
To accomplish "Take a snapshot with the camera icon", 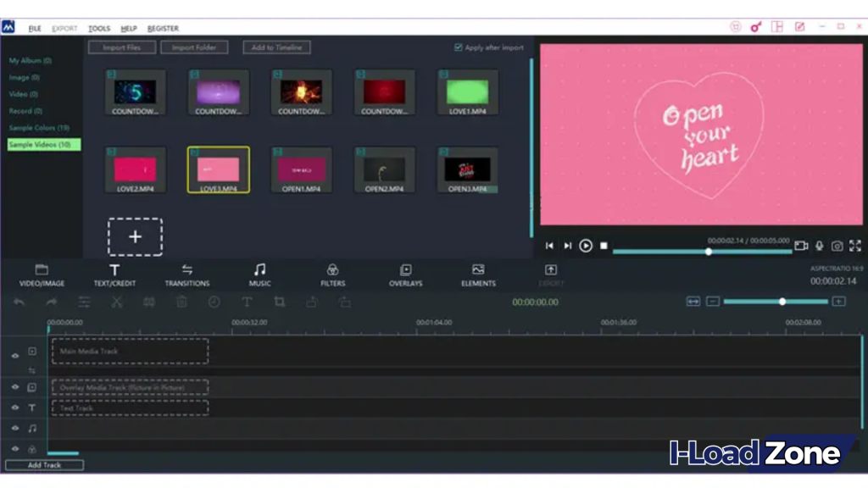I will click(x=837, y=246).
